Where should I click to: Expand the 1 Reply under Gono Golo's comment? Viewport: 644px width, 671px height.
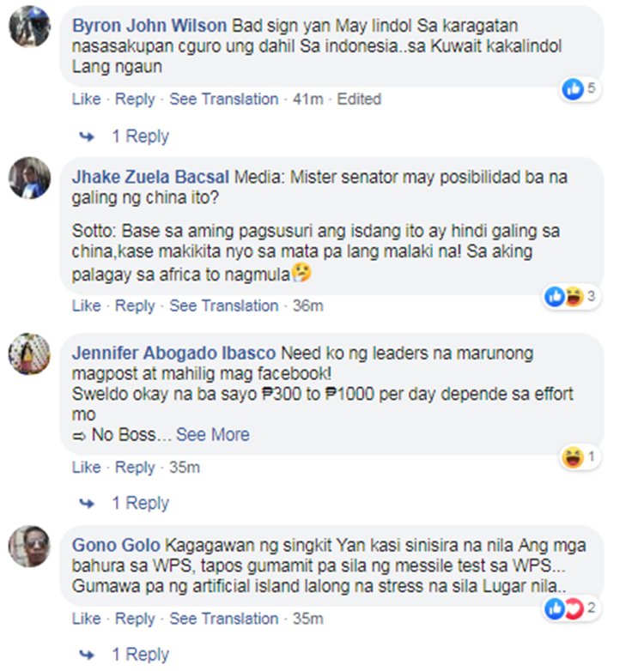[x=141, y=655]
